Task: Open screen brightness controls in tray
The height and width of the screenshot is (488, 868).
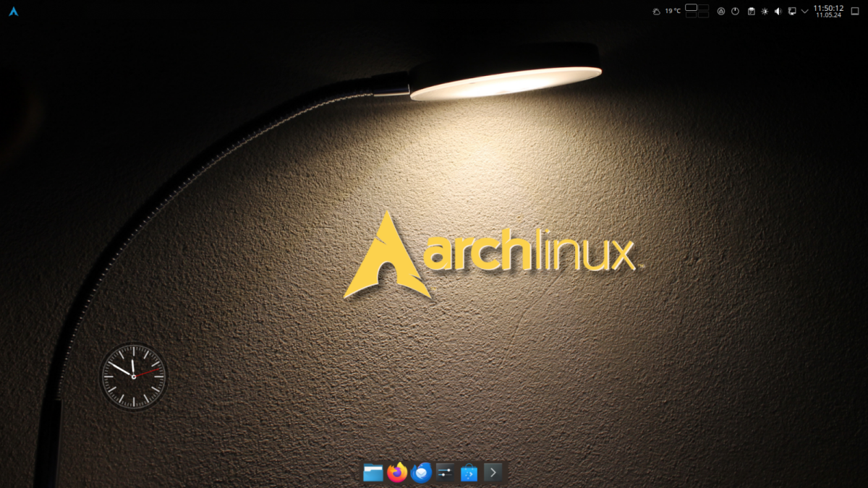Action: click(x=765, y=12)
